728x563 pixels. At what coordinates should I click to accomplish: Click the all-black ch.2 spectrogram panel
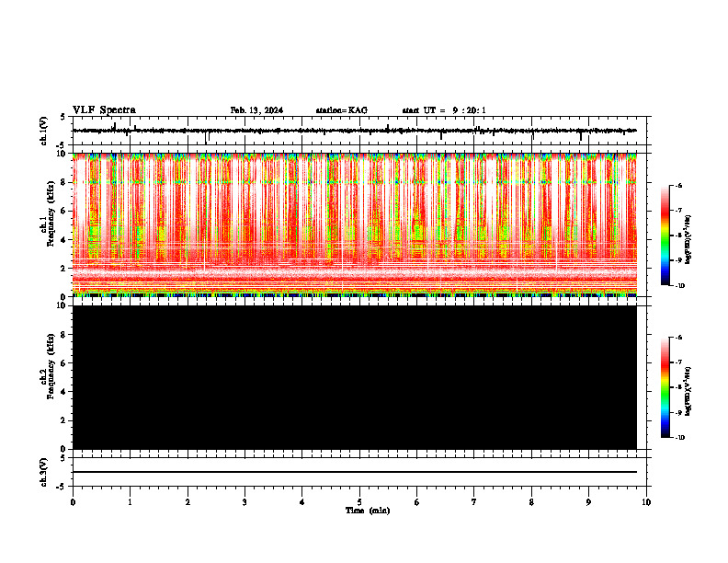pos(355,377)
